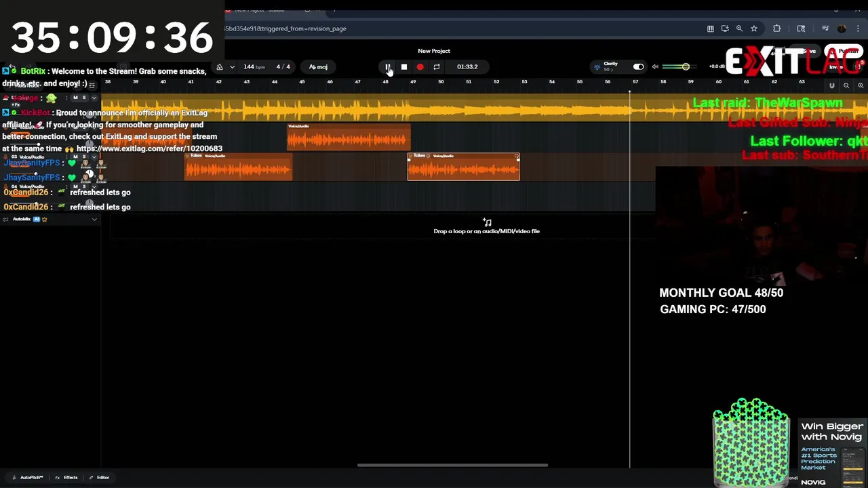Open the metronome options dropdown arrow

coord(232,67)
